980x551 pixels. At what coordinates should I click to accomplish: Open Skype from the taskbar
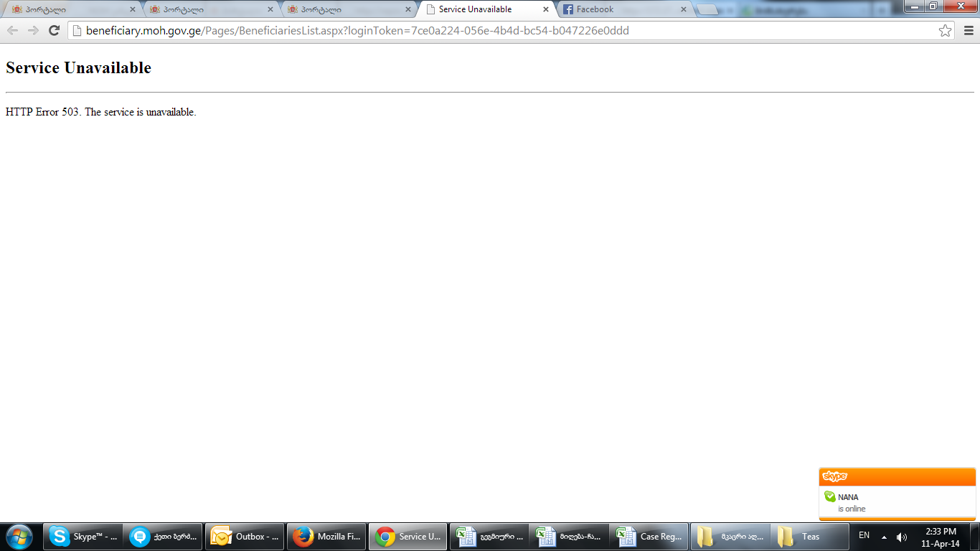(x=83, y=536)
